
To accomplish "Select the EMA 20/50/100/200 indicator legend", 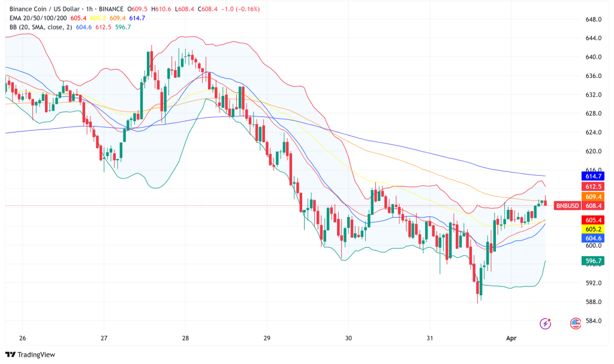I will click(x=38, y=18).
